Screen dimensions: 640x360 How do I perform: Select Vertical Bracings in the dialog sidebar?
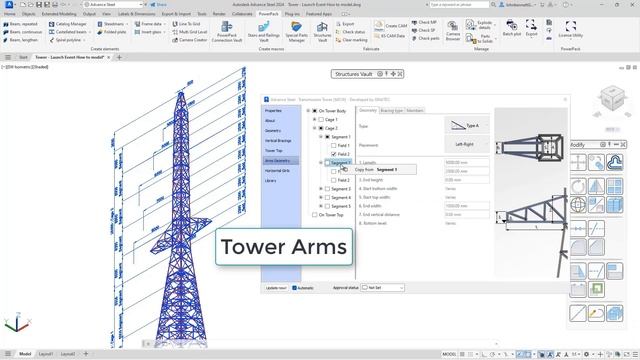tap(278, 141)
